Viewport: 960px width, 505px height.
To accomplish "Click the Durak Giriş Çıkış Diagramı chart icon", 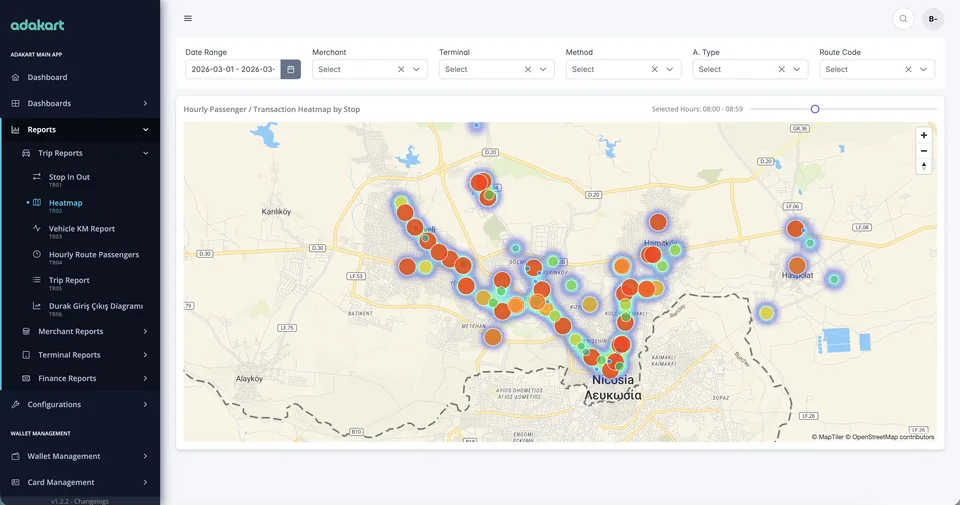I will (x=37, y=305).
